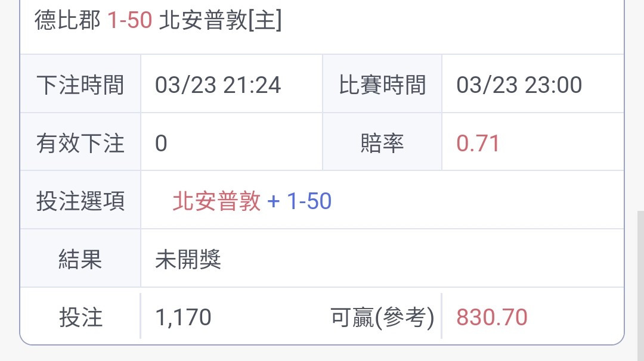
Task: Click the red 北安普敦 team selection
Action: 216,201
